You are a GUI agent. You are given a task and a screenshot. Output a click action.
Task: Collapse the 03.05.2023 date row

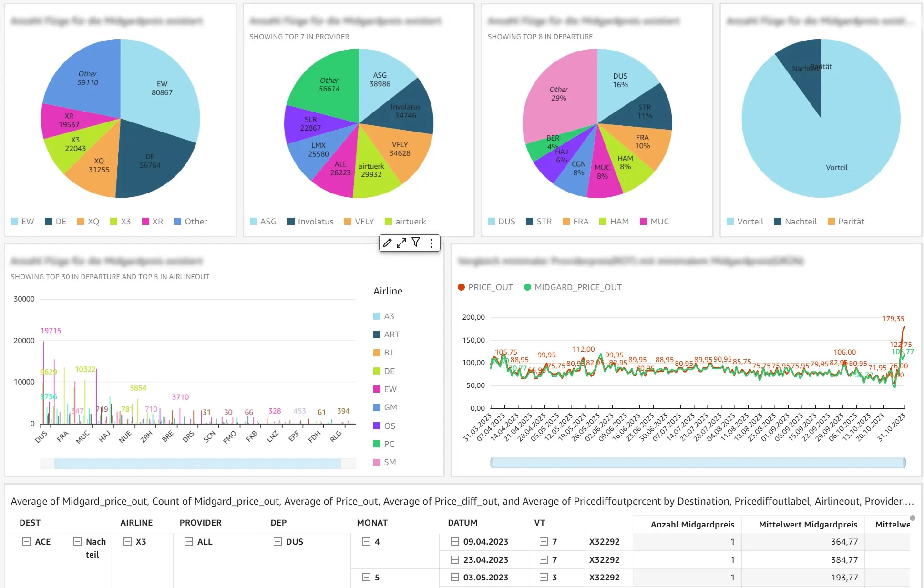[x=455, y=578]
